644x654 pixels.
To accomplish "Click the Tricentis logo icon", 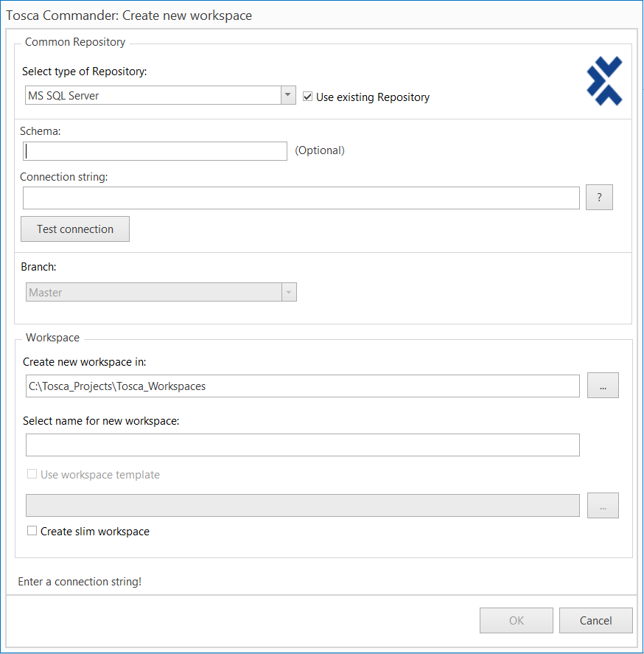I will [604, 81].
